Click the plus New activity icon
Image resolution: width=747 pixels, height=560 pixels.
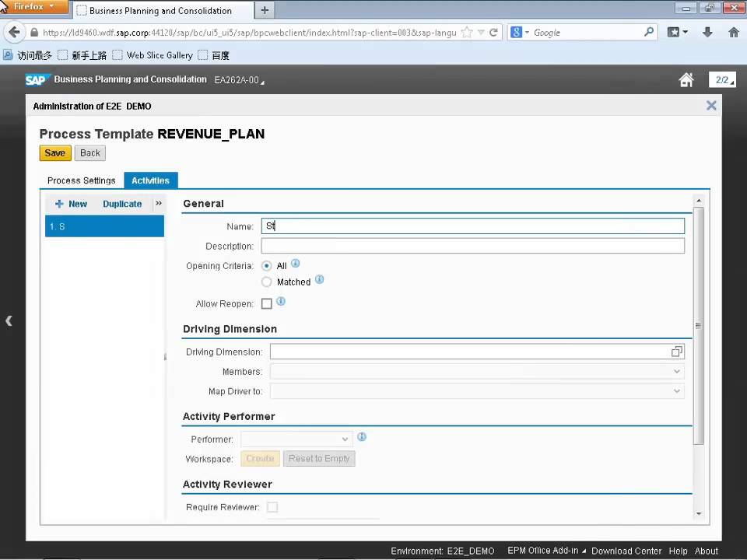[x=59, y=204]
